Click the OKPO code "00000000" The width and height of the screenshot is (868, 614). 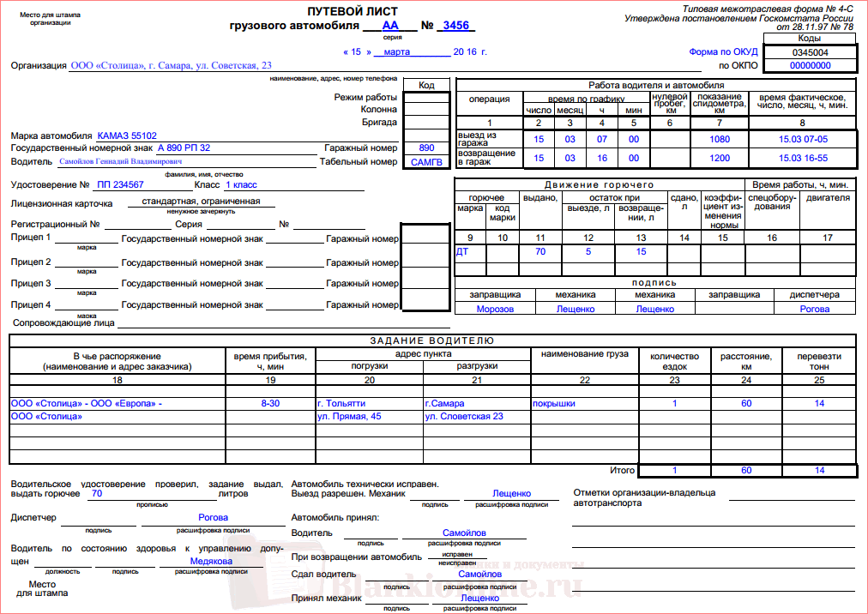(811, 65)
